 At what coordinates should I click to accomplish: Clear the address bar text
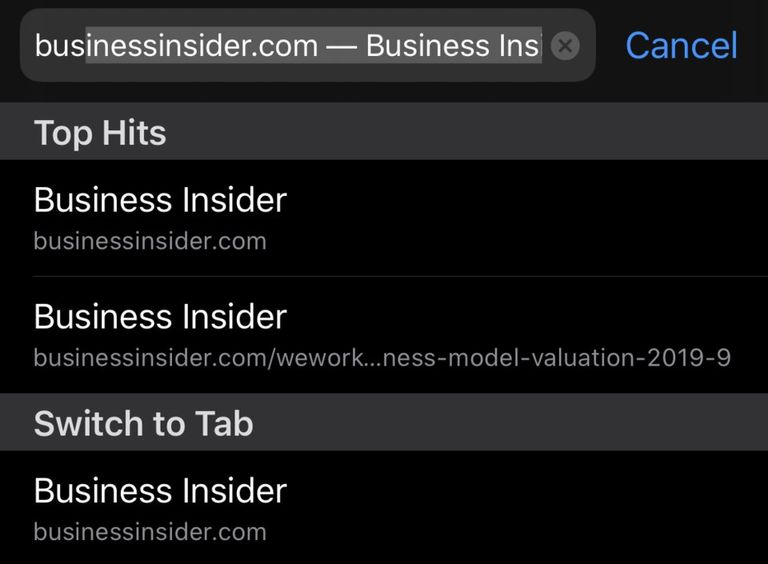[565, 46]
